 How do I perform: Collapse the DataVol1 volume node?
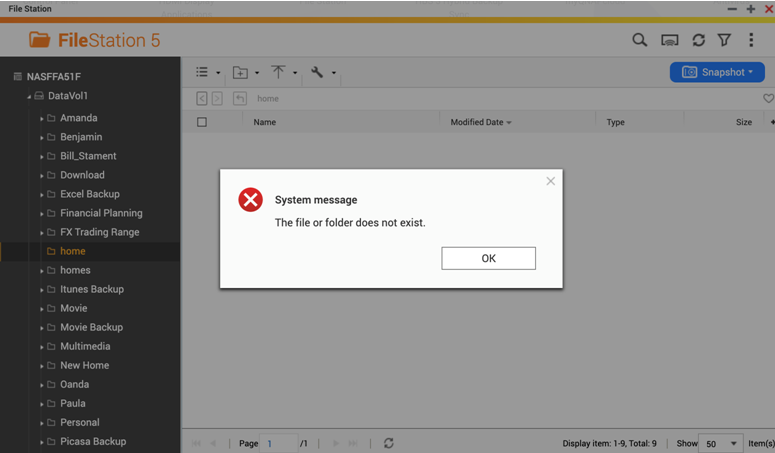point(29,97)
